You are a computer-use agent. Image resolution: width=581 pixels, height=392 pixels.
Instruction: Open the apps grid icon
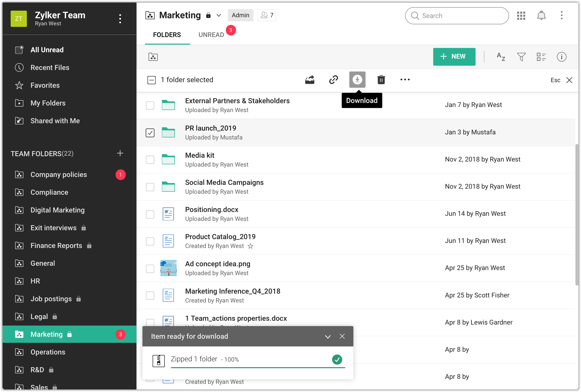pos(521,15)
